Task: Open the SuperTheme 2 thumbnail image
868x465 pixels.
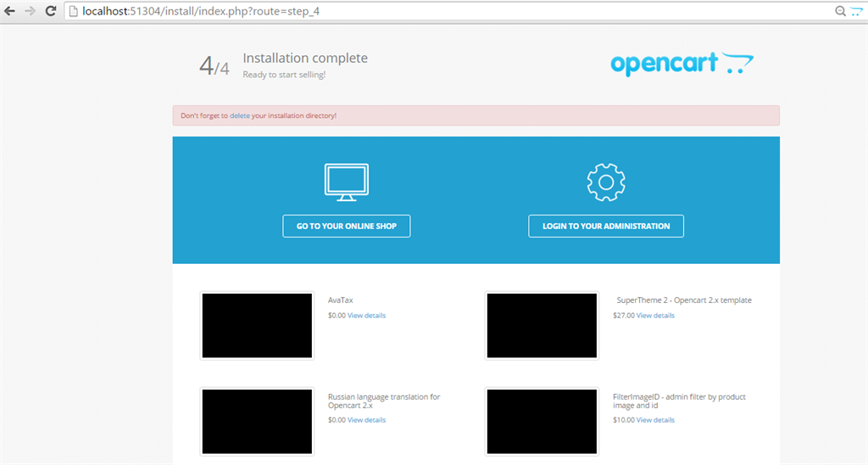Action: pyautogui.click(x=542, y=326)
